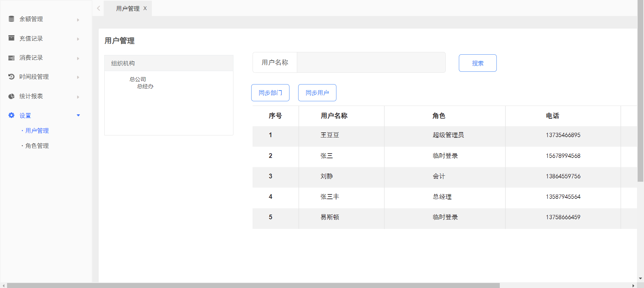Screen dimensions: 644x288
Task: Click phone number 15678994568
Action: point(563,156)
